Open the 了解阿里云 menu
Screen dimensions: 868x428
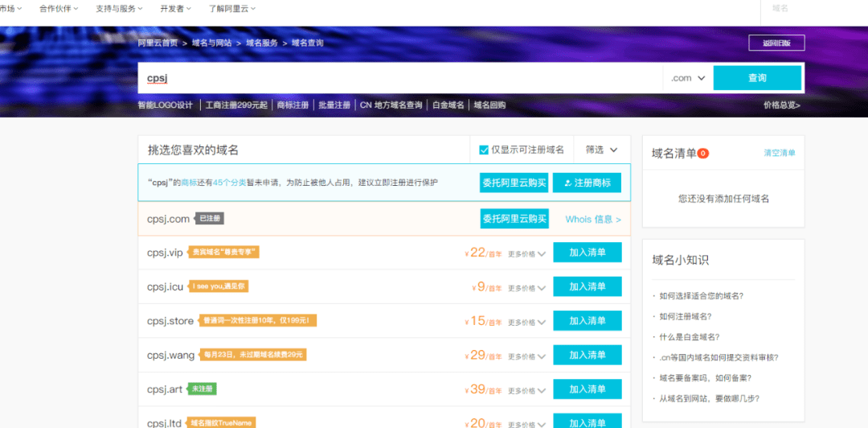(232, 9)
